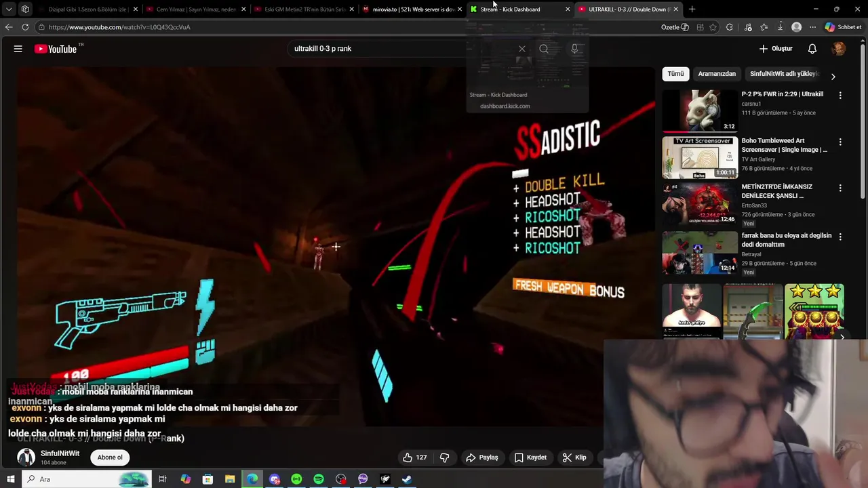Viewport: 868px width, 488px height.
Task: Close the Cem Yılmaz tab
Action: pos(243,9)
